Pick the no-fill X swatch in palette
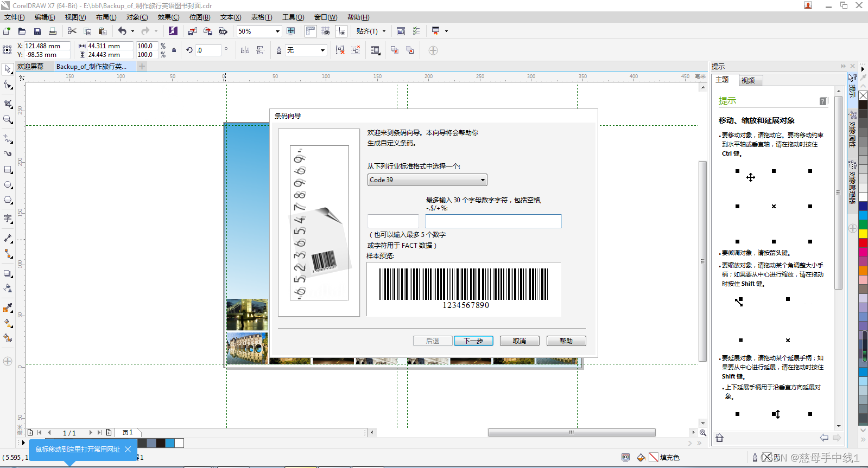The width and height of the screenshot is (868, 468). pos(863,95)
